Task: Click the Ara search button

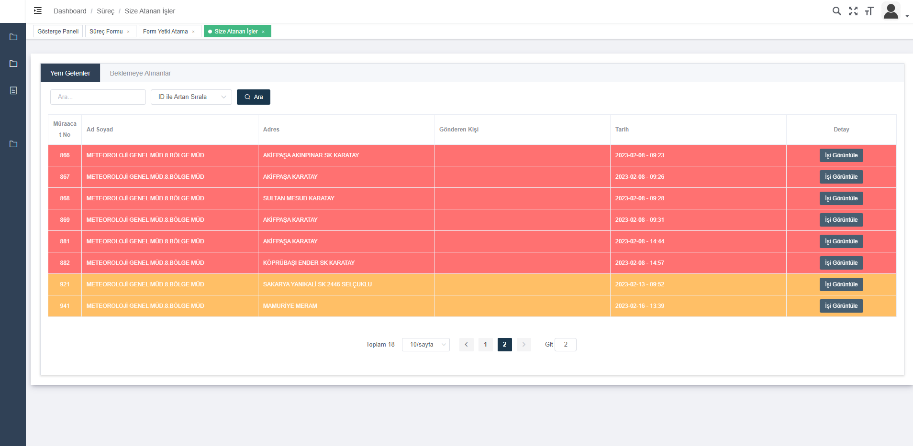Action: click(253, 97)
